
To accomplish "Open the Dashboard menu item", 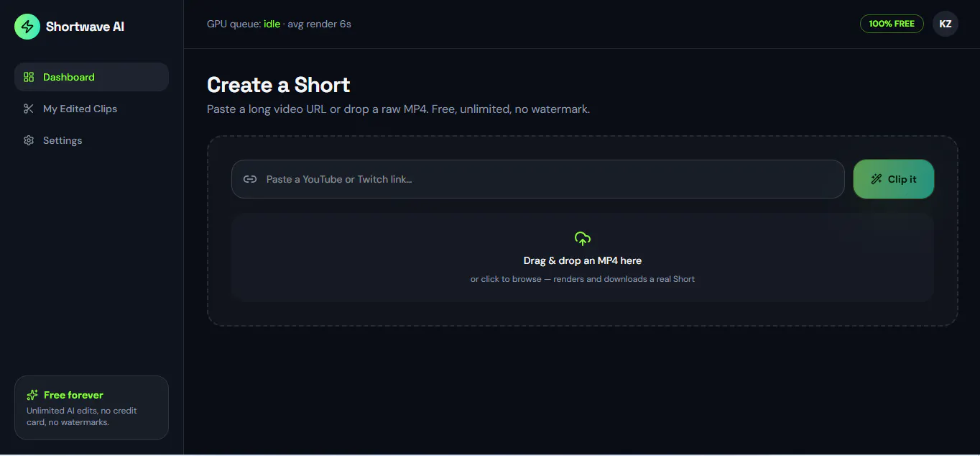I will pyautogui.click(x=91, y=77).
